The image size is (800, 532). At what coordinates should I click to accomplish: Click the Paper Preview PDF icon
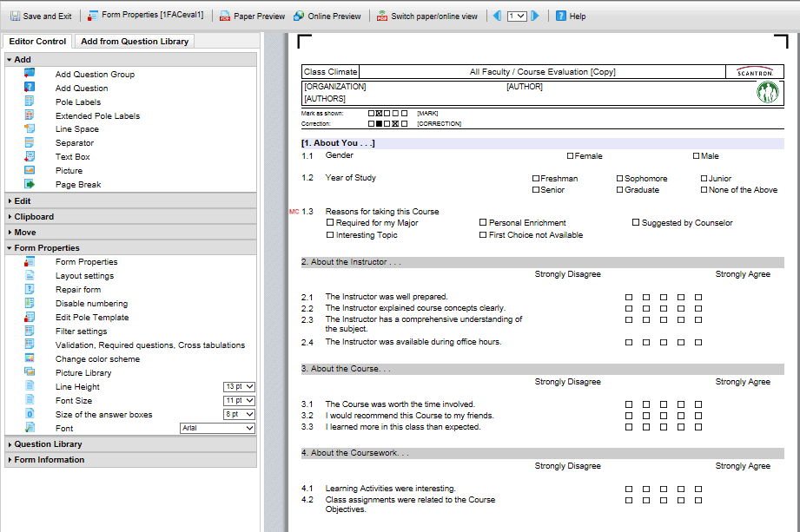pyautogui.click(x=224, y=16)
